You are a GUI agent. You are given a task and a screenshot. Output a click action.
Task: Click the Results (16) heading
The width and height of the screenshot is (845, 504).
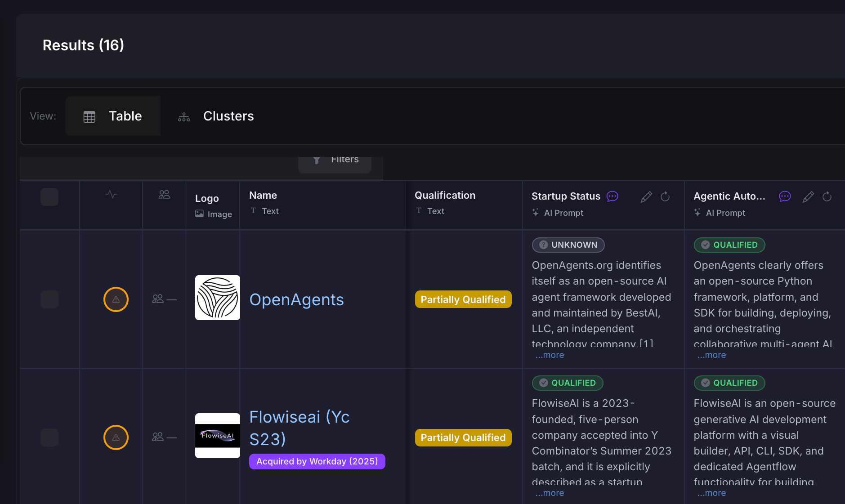tap(83, 45)
